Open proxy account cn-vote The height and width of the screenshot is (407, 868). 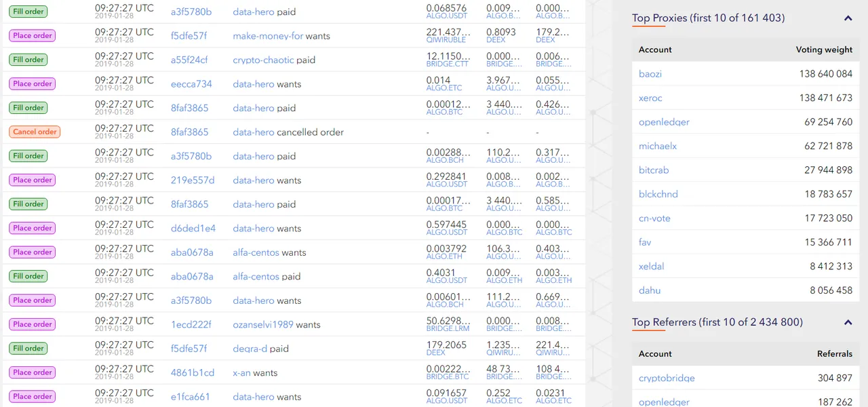tap(654, 218)
